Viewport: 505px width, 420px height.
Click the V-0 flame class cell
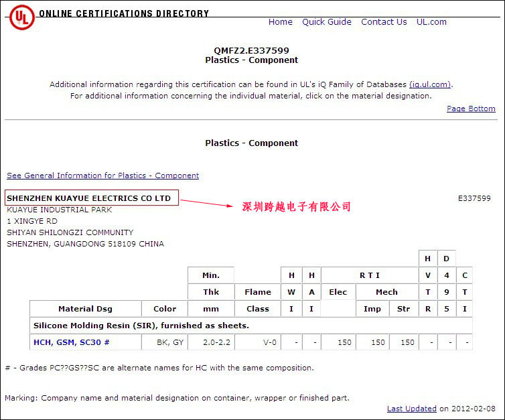[x=258, y=342]
